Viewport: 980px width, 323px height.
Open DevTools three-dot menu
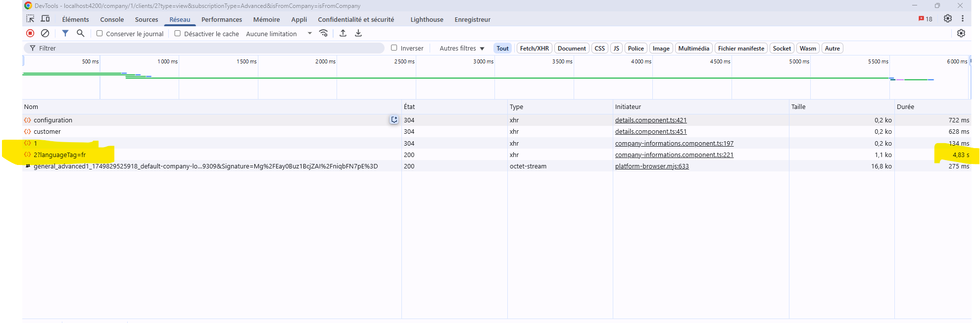coord(963,18)
